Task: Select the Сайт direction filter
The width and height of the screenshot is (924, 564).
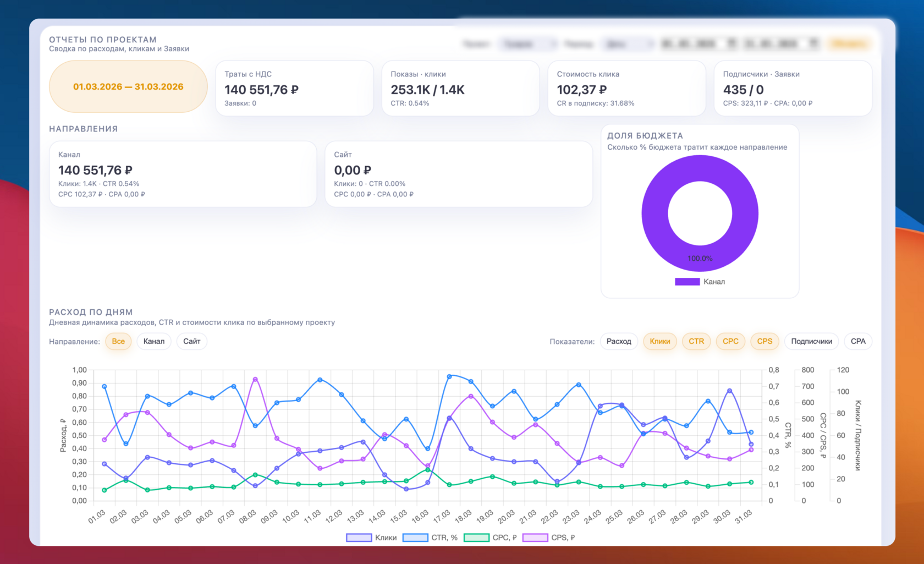Action: (x=191, y=341)
